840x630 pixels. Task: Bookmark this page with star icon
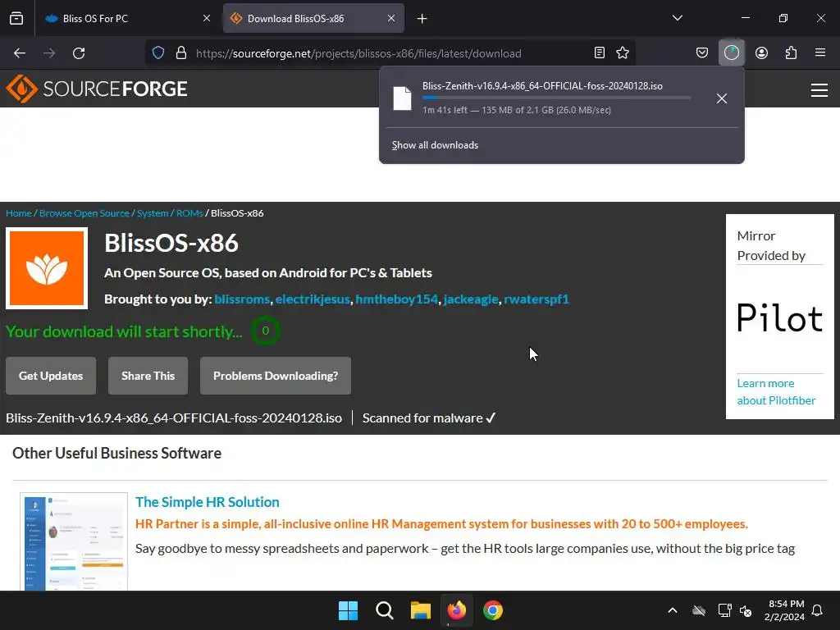click(623, 53)
